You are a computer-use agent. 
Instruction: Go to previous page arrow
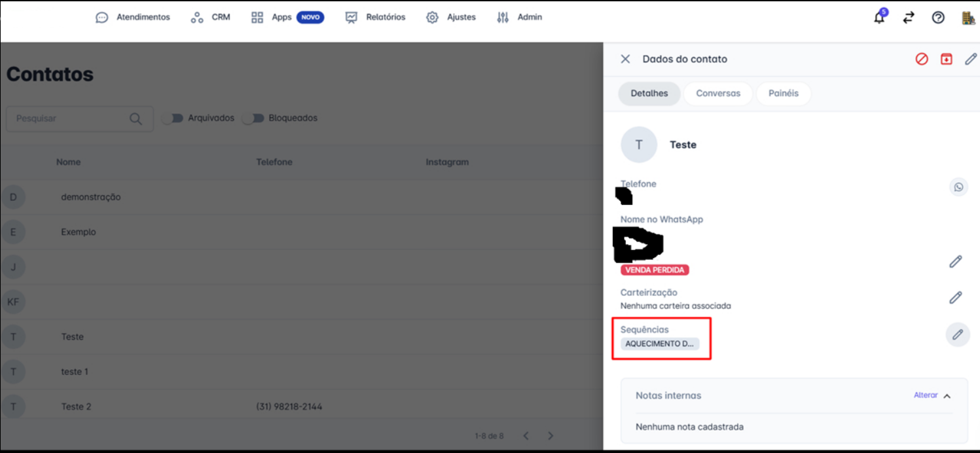(x=526, y=436)
